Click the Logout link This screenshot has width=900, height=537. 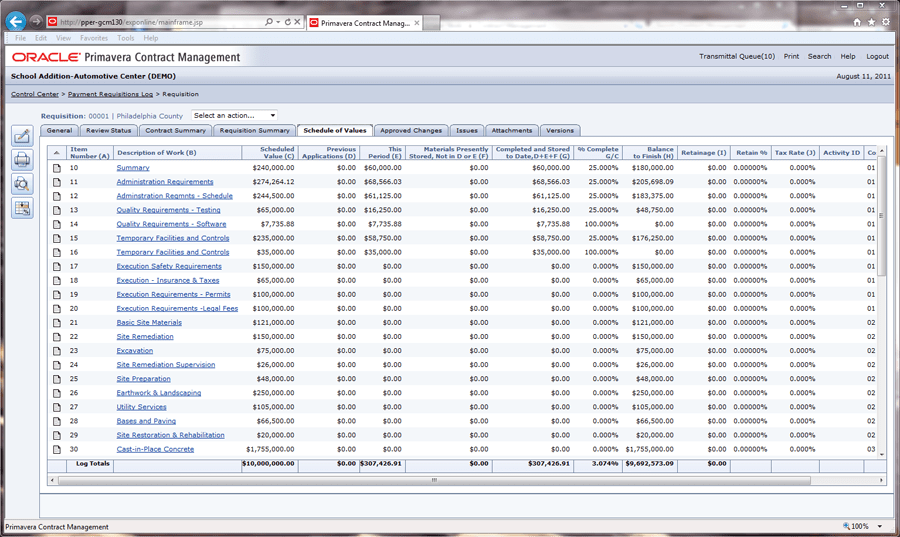[877, 56]
